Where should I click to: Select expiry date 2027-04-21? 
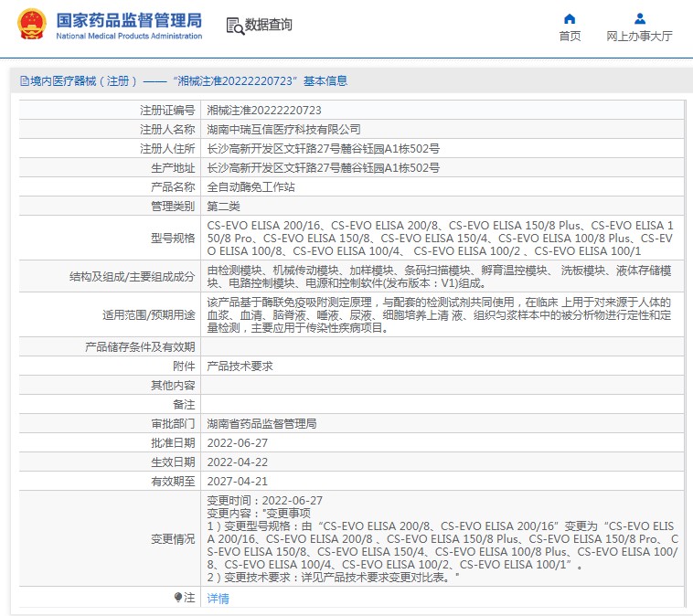(238, 482)
